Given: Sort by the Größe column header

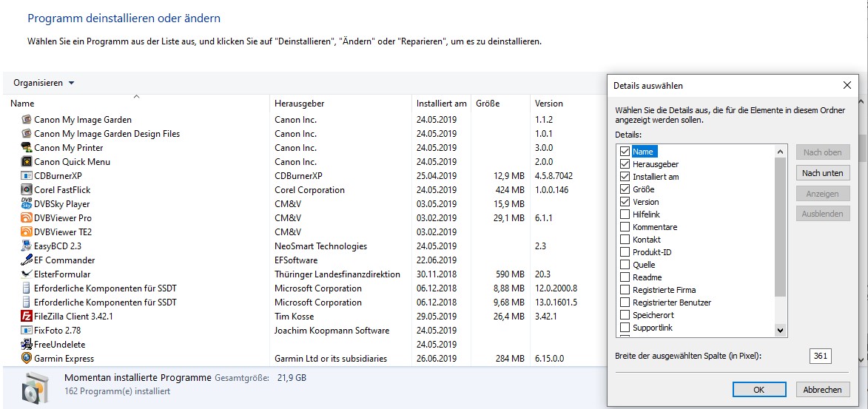Looking at the screenshot, I should pos(501,104).
